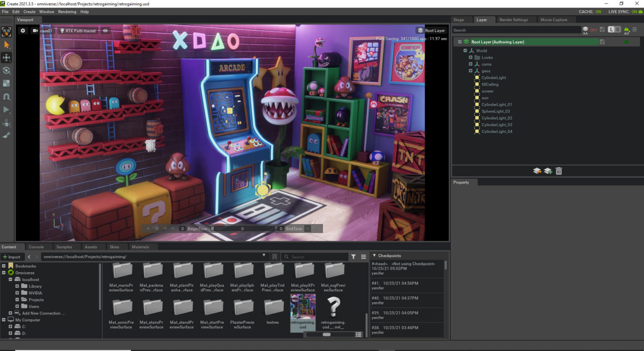Click the Import button in the content browser
The height and width of the screenshot is (351, 644).
click(12, 257)
